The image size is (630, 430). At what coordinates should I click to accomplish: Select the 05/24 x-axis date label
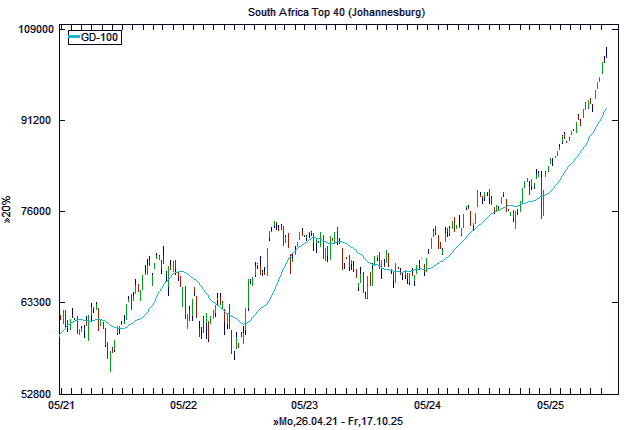(427, 406)
